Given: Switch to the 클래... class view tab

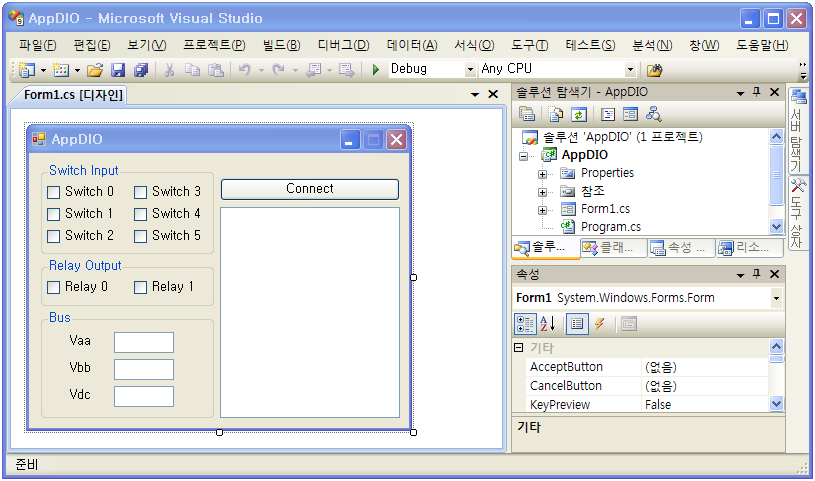Looking at the screenshot, I should click(613, 248).
